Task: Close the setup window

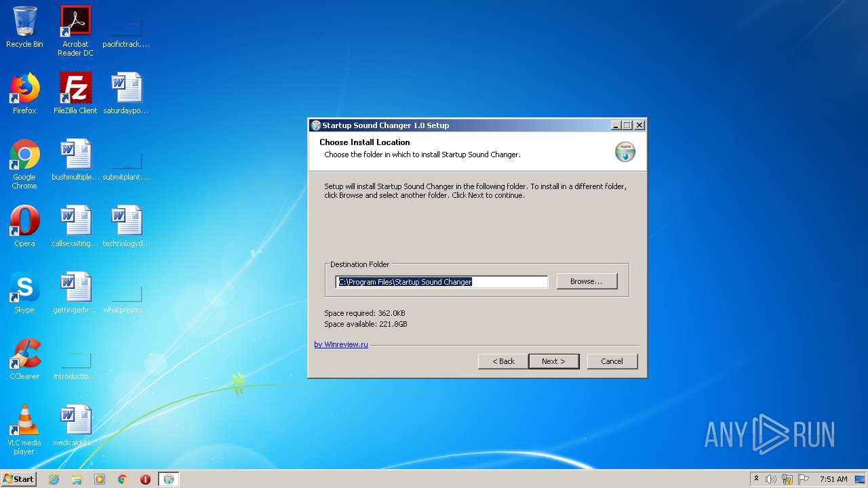Action: [x=639, y=125]
